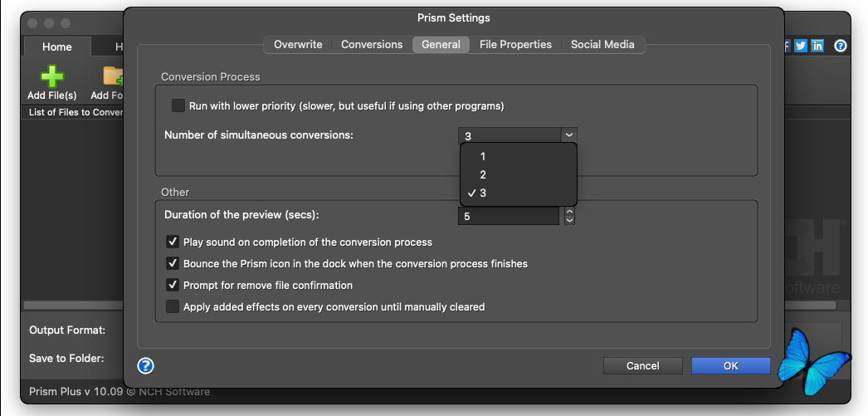Screen dimensions: 868x416
Task: Go to the Social Media tab
Action: [602, 45]
